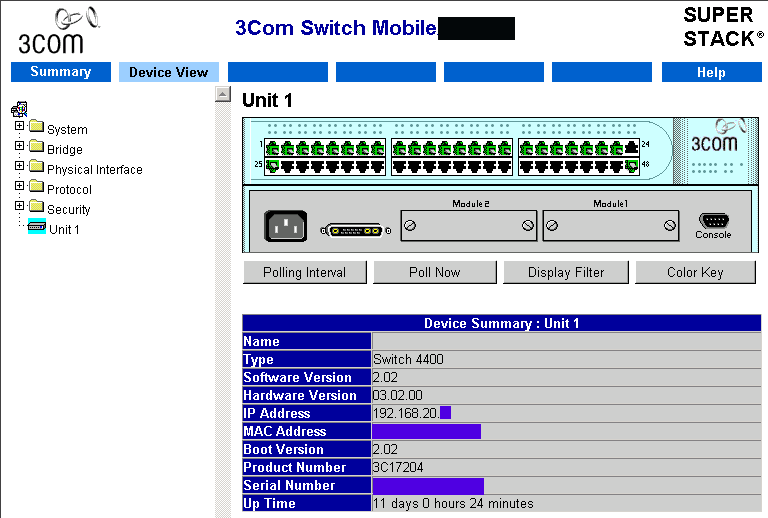Select the Bridge label in tree

pyautogui.click(x=65, y=149)
